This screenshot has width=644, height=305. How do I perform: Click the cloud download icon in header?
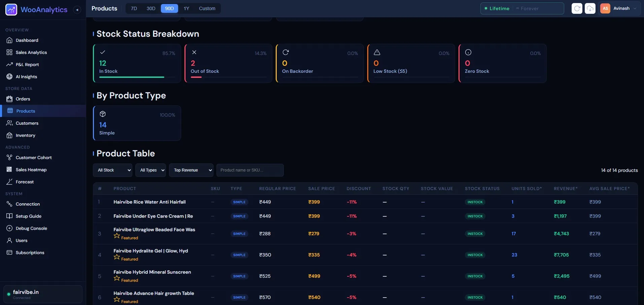tap(590, 8)
